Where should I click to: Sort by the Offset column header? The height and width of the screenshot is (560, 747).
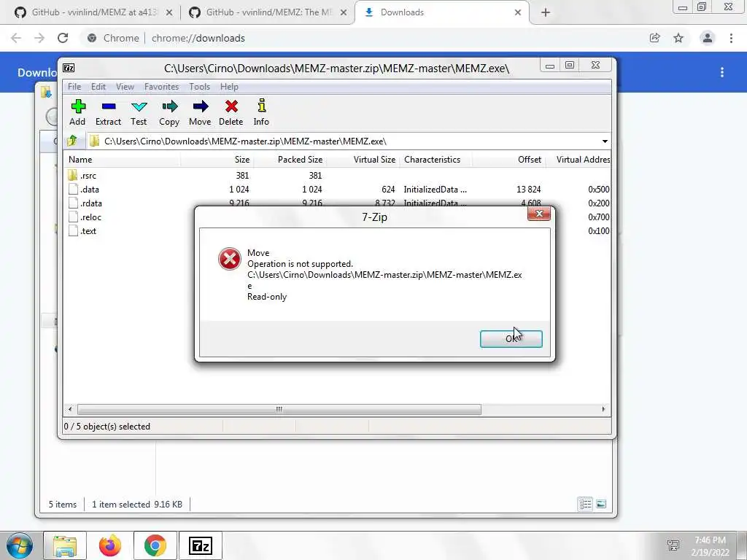pos(508,160)
